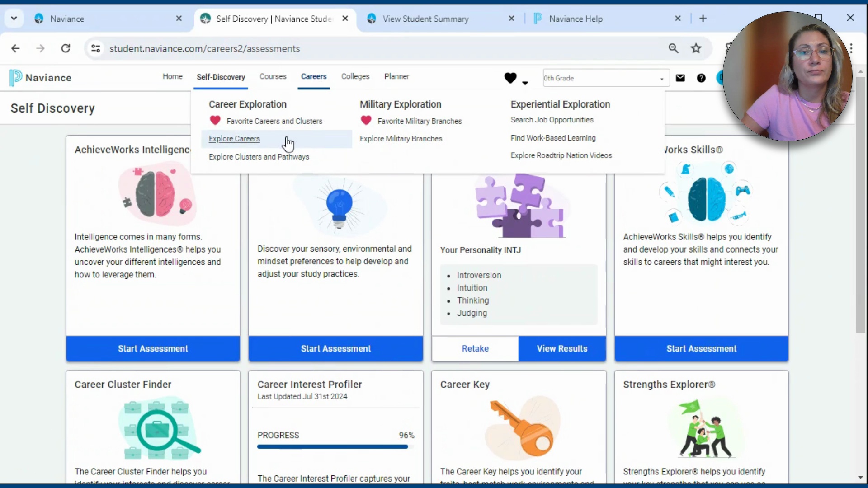The width and height of the screenshot is (868, 488).
Task: Click the browser back arrow
Action: click(x=15, y=48)
